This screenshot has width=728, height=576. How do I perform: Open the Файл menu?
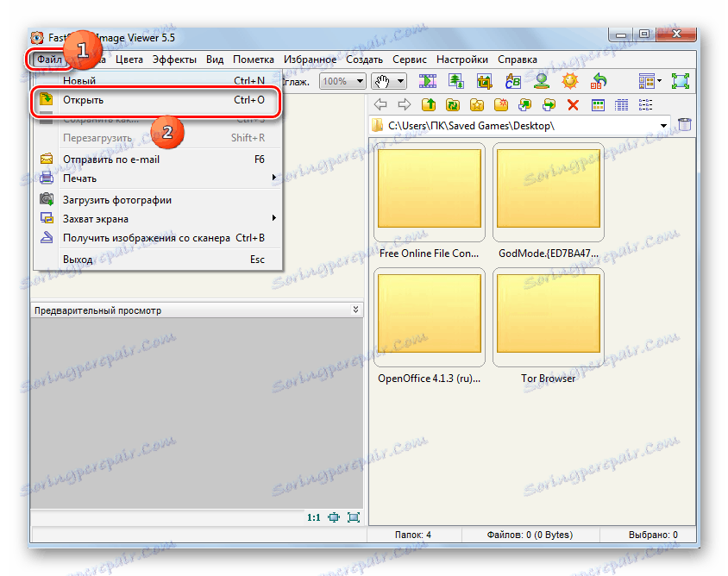coord(49,59)
